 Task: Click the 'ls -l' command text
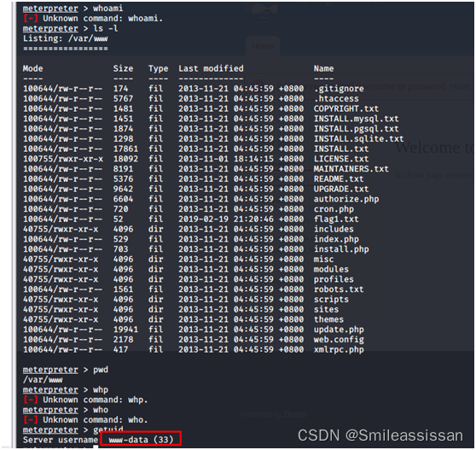105,28
